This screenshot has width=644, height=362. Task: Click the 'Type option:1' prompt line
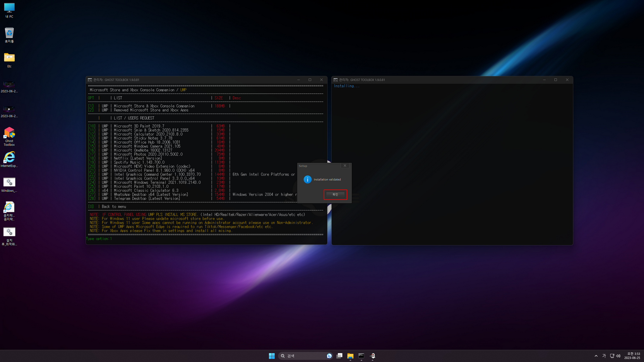(x=99, y=239)
